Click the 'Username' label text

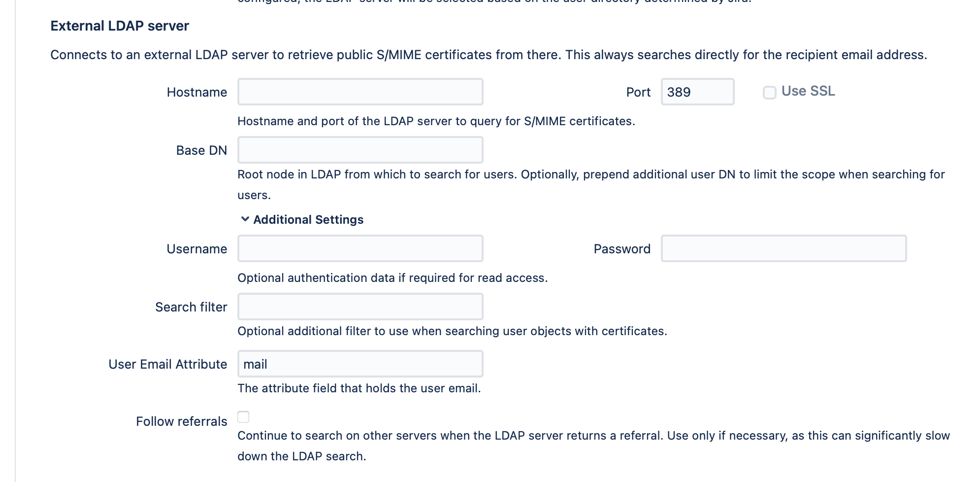pyautogui.click(x=196, y=249)
